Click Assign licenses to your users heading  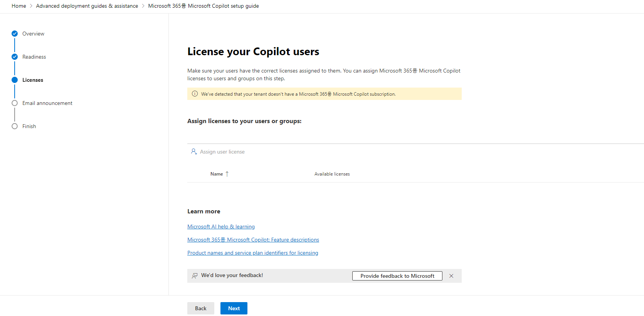pos(244,121)
